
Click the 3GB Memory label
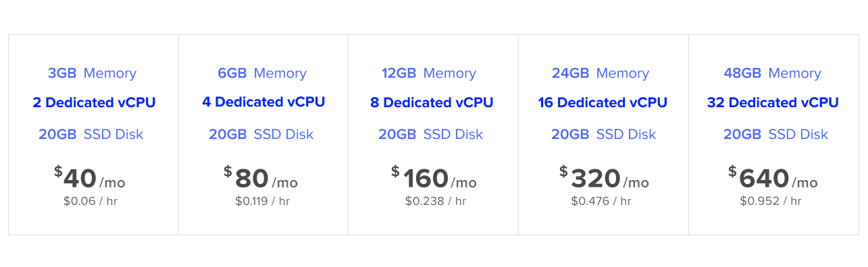[x=92, y=73]
